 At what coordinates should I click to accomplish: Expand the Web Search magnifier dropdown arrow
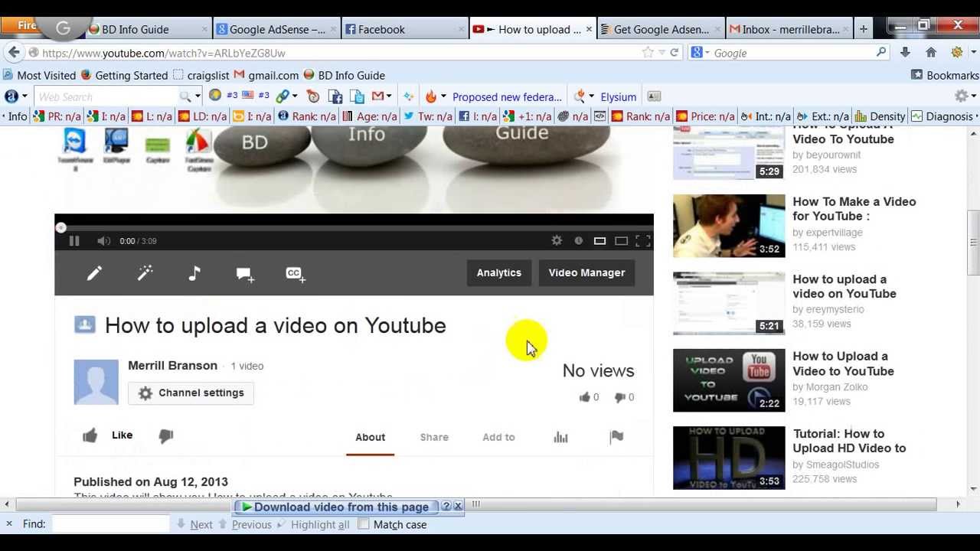pos(198,96)
